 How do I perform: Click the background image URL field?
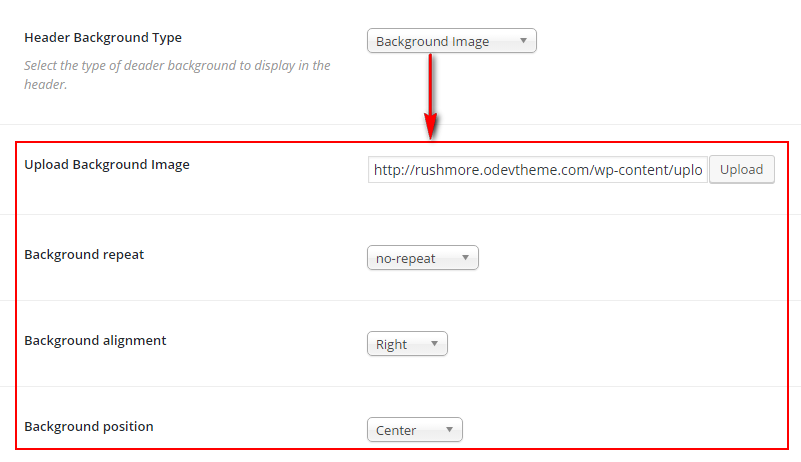pyautogui.click(x=538, y=170)
